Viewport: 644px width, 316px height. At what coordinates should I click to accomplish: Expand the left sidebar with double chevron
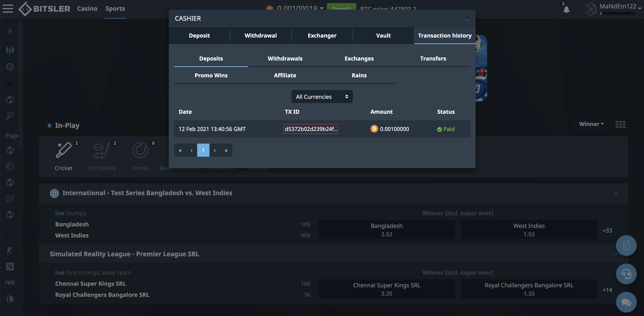point(10,31)
